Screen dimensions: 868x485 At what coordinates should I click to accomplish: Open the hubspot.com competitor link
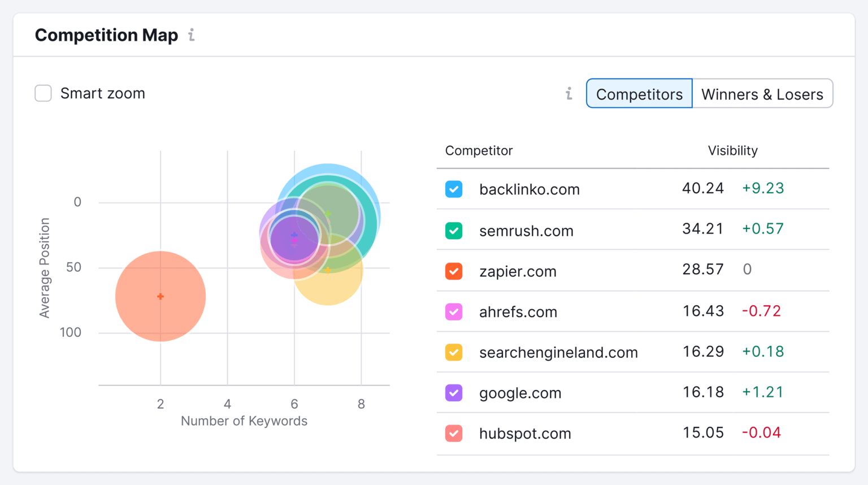point(525,434)
